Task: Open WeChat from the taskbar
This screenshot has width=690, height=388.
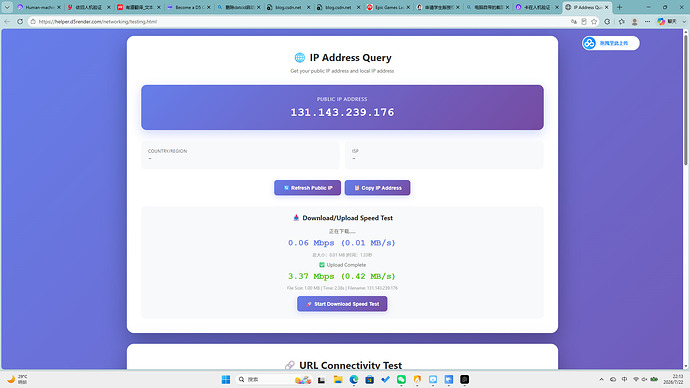Action: click(x=401, y=379)
